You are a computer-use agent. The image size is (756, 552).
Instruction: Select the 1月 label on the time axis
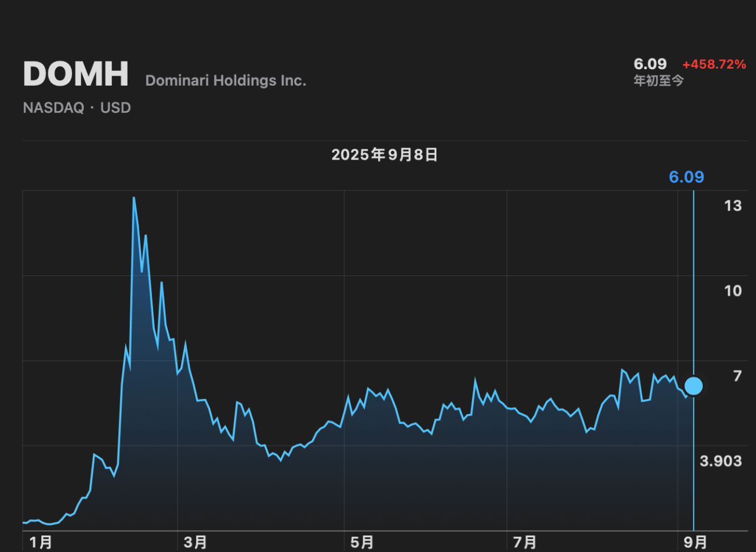click(x=40, y=542)
